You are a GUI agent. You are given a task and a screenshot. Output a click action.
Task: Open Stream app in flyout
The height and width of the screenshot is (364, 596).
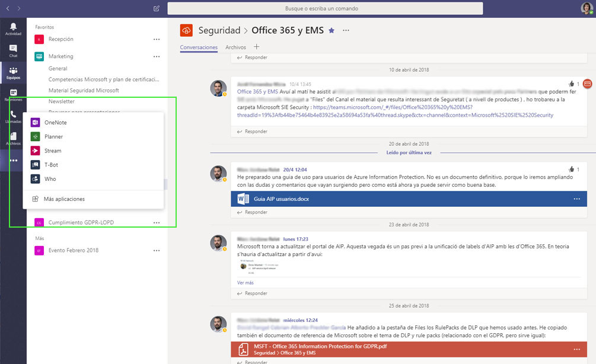tap(53, 151)
